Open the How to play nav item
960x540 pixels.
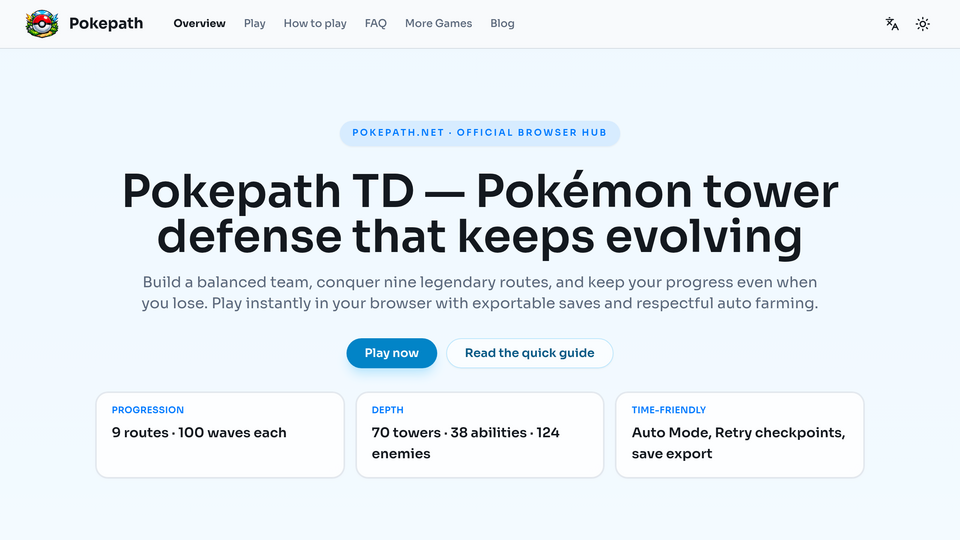(x=315, y=23)
